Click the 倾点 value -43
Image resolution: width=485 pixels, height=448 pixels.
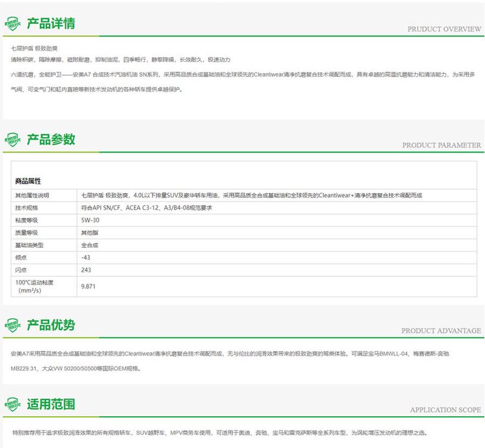[x=85, y=257]
